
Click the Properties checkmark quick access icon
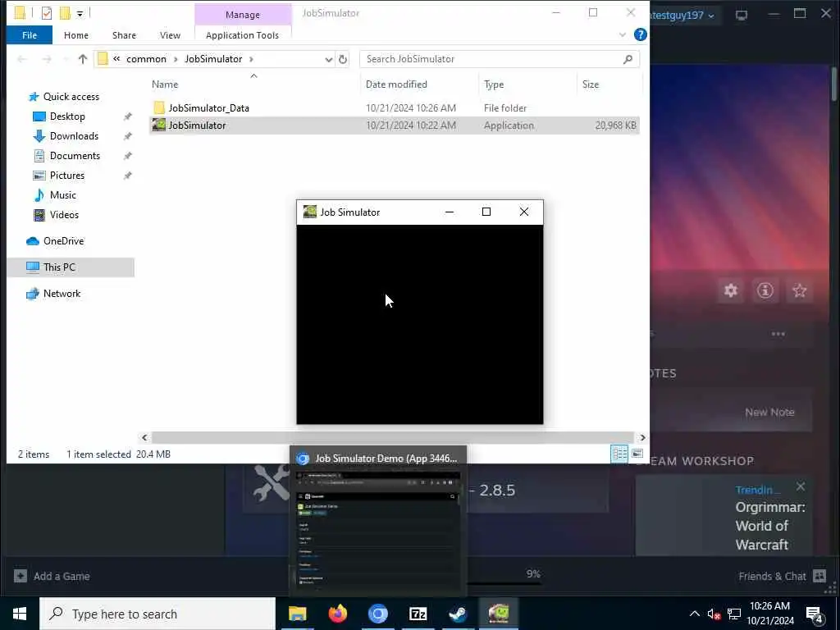tap(47, 13)
